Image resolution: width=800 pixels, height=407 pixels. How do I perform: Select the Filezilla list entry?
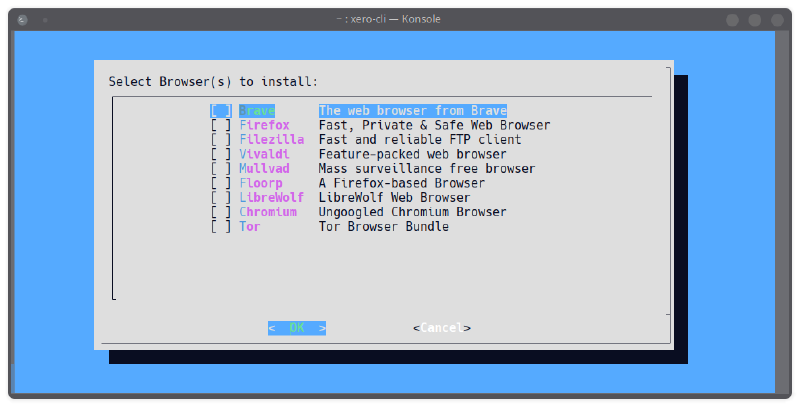271,140
